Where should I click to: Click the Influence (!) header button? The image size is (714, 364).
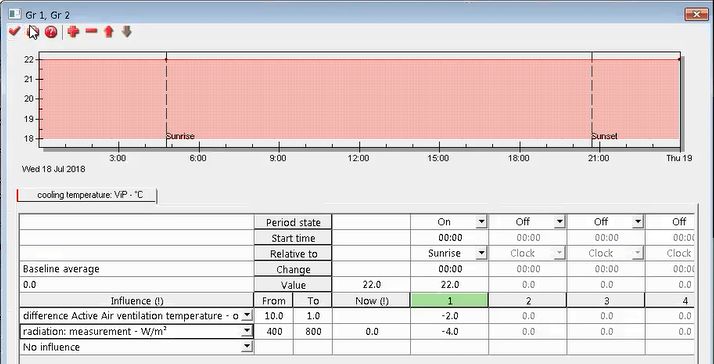pos(137,300)
